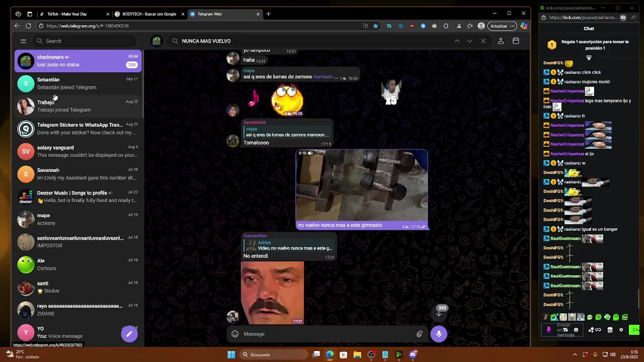Click Gonzachipu sender name
This screenshot has width=644, height=362.
255,236
